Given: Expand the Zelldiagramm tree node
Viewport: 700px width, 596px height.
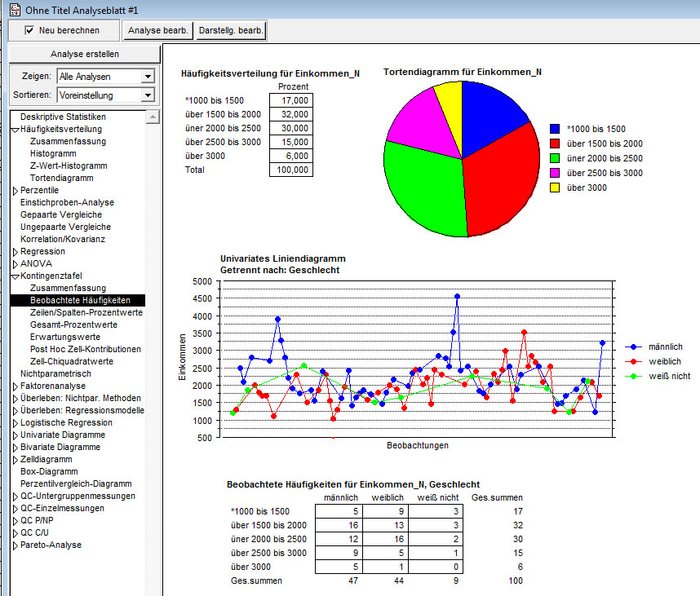Looking at the screenshot, I should [x=16, y=460].
